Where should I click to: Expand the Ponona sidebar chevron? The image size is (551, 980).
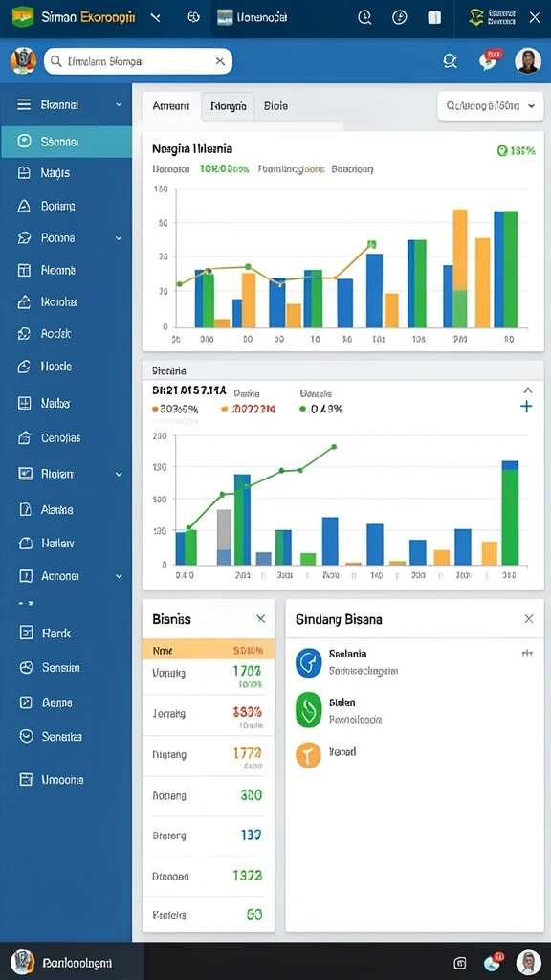119,238
